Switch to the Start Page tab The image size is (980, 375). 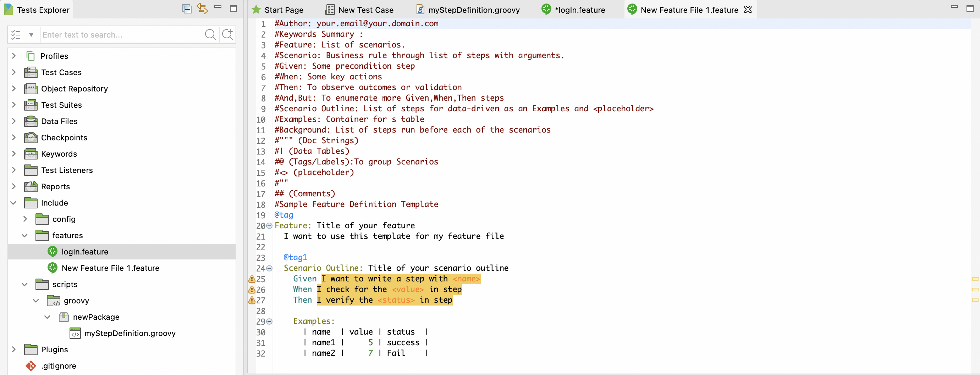[x=283, y=10]
